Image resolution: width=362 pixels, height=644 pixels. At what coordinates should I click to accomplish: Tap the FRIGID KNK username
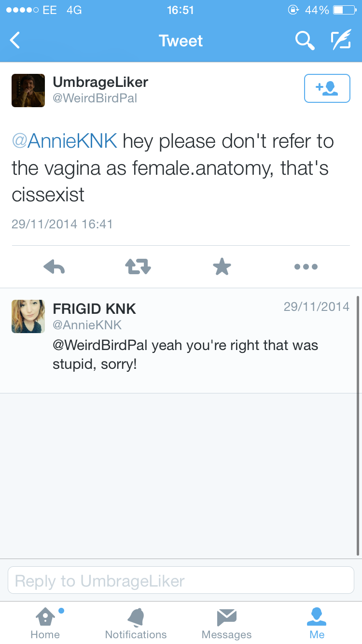95,308
